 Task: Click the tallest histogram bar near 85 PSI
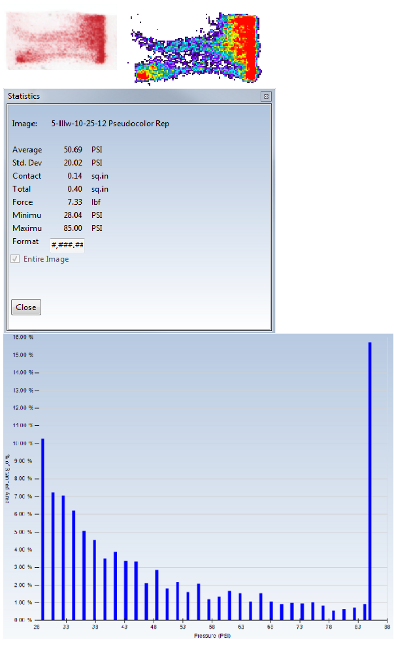click(x=370, y=481)
